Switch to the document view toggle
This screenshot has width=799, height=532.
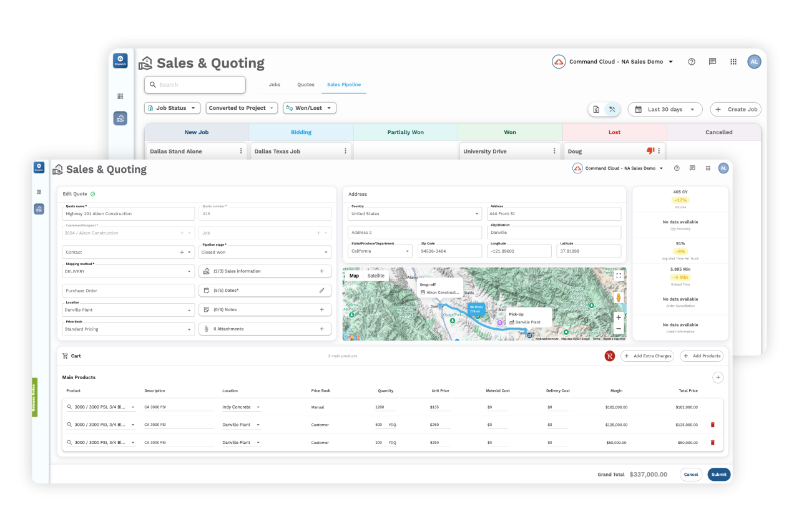click(x=597, y=109)
